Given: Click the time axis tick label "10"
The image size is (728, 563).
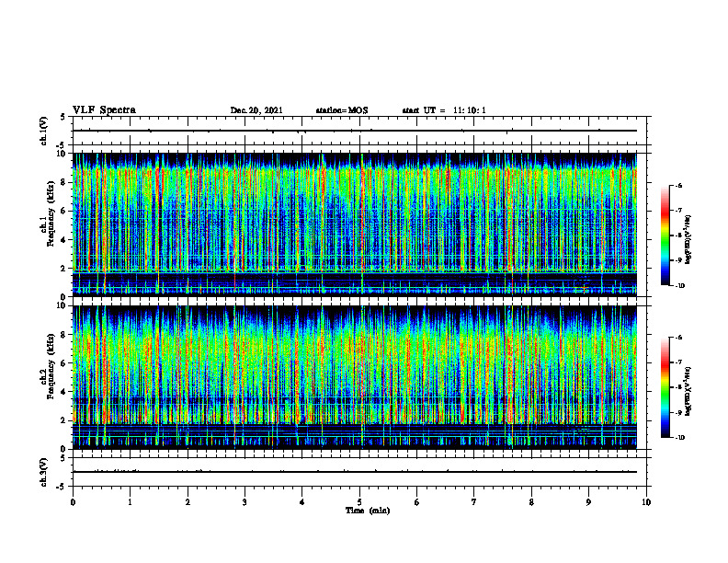Looking at the screenshot, I should (646, 502).
